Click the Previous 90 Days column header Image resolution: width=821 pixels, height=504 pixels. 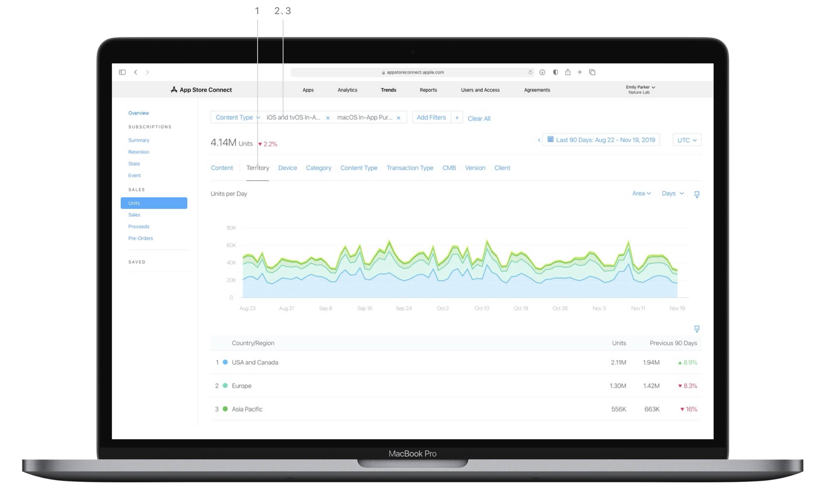click(673, 343)
